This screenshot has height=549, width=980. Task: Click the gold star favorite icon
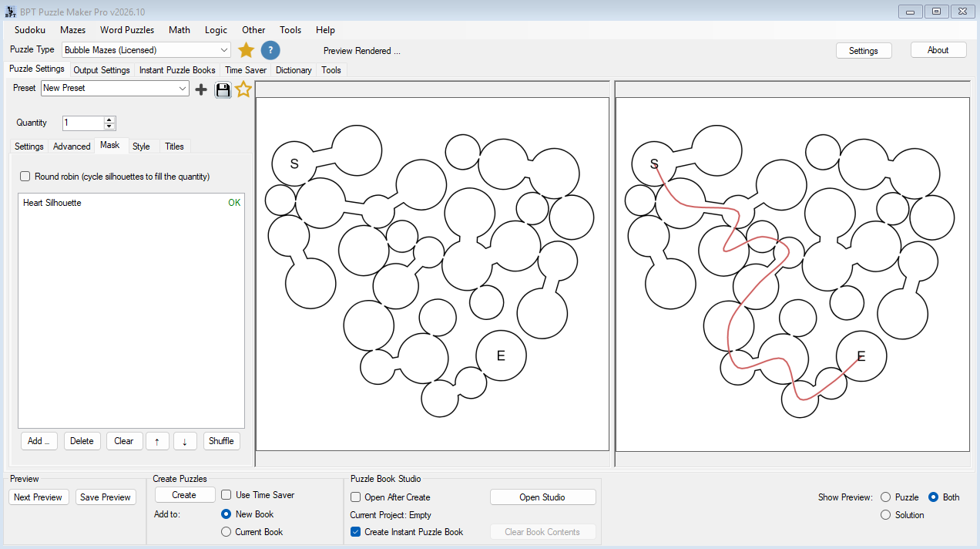pyautogui.click(x=246, y=50)
